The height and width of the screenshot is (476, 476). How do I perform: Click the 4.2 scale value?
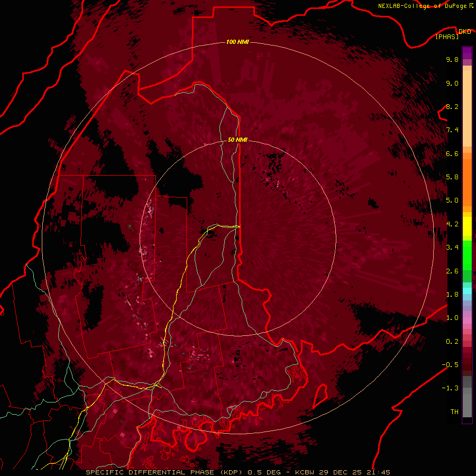tap(452, 224)
